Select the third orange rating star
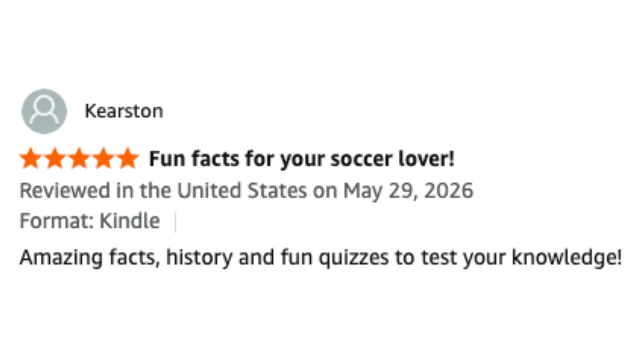Image resolution: width=644 pixels, height=362 pixels. click(x=79, y=158)
